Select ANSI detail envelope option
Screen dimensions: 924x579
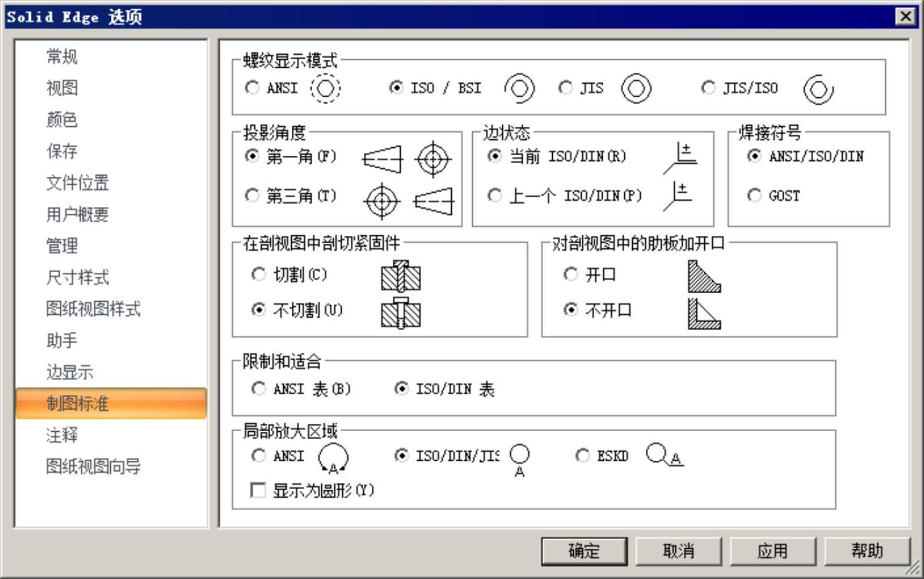pos(259,456)
